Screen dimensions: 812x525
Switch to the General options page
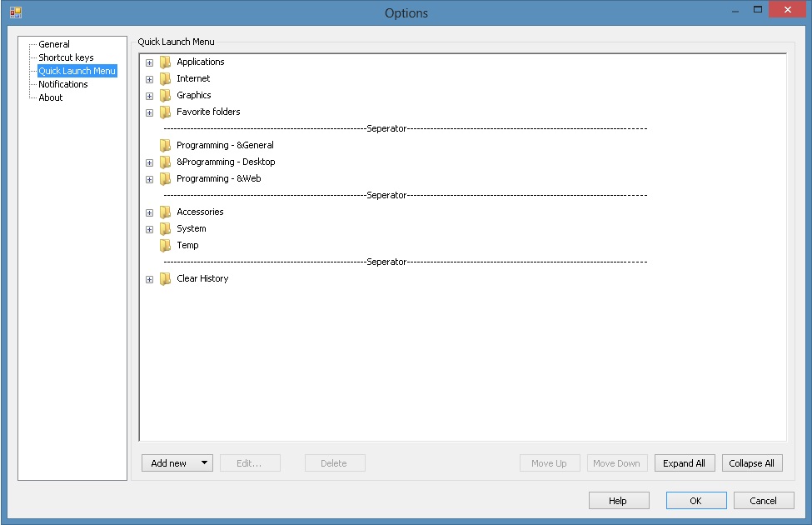point(54,44)
